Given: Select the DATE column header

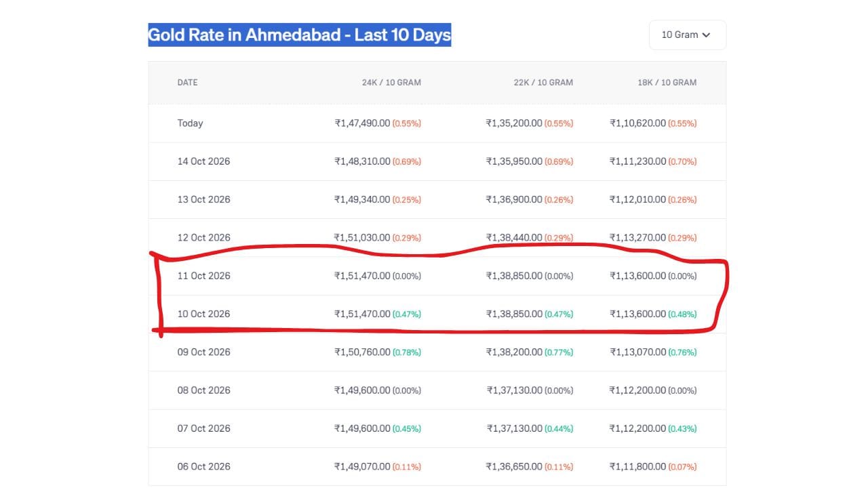Looking at the screenshot, I should coord(188,83).
